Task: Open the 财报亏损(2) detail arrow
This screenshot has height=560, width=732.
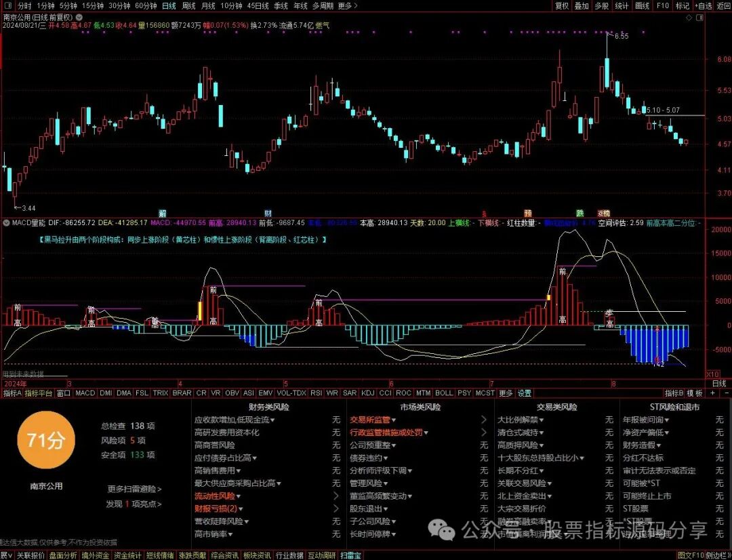Action: (x=336, y=508)
